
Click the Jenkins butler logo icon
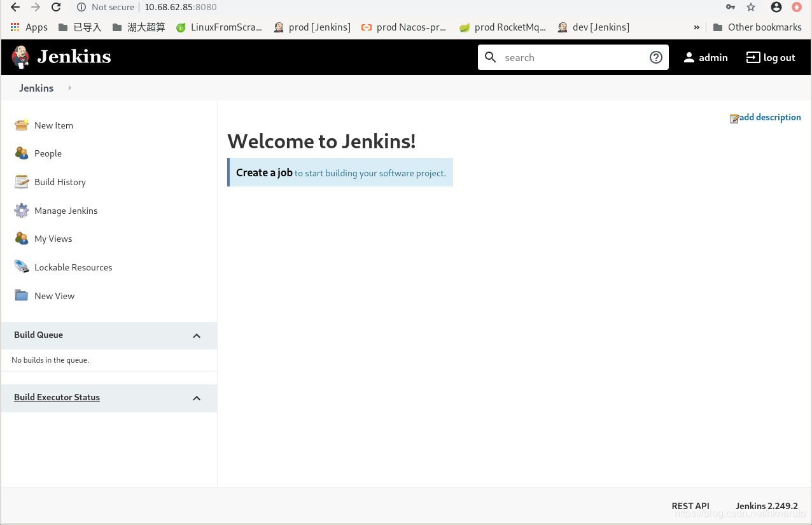(20, 57)
